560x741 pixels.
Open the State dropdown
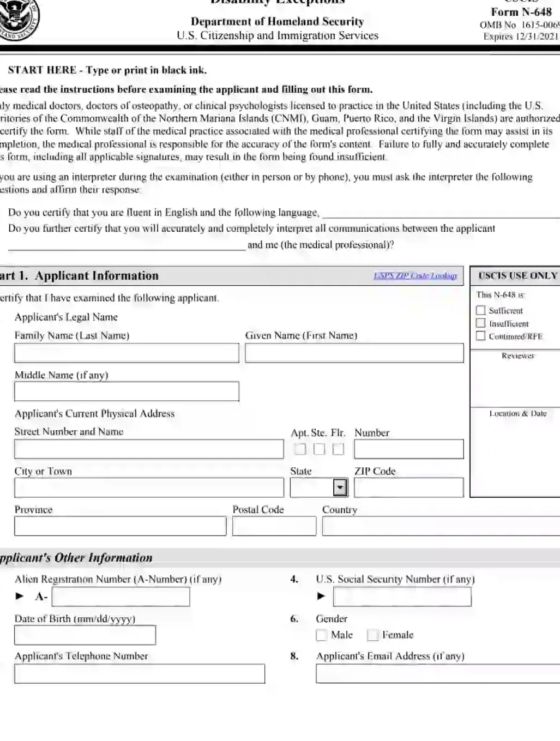(x=340, y=487)
